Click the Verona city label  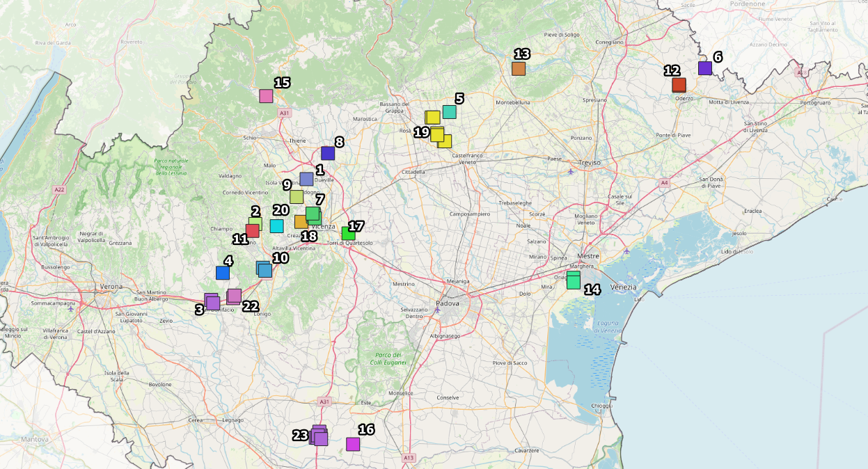(111, 287)
